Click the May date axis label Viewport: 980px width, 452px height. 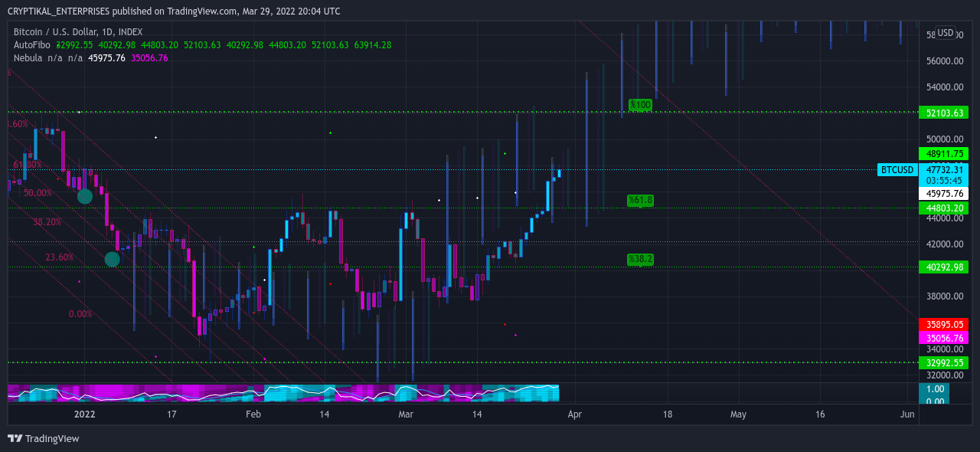click(738, 414)
